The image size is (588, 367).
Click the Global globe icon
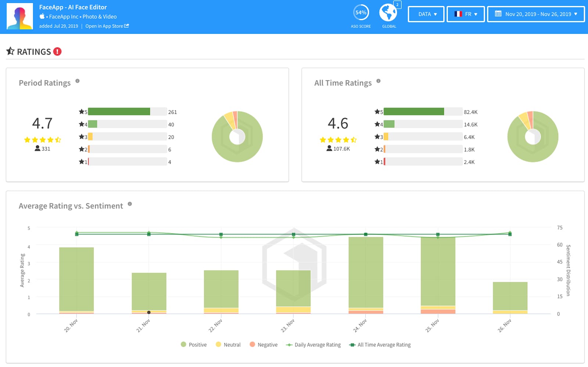(x=388, y=12)
